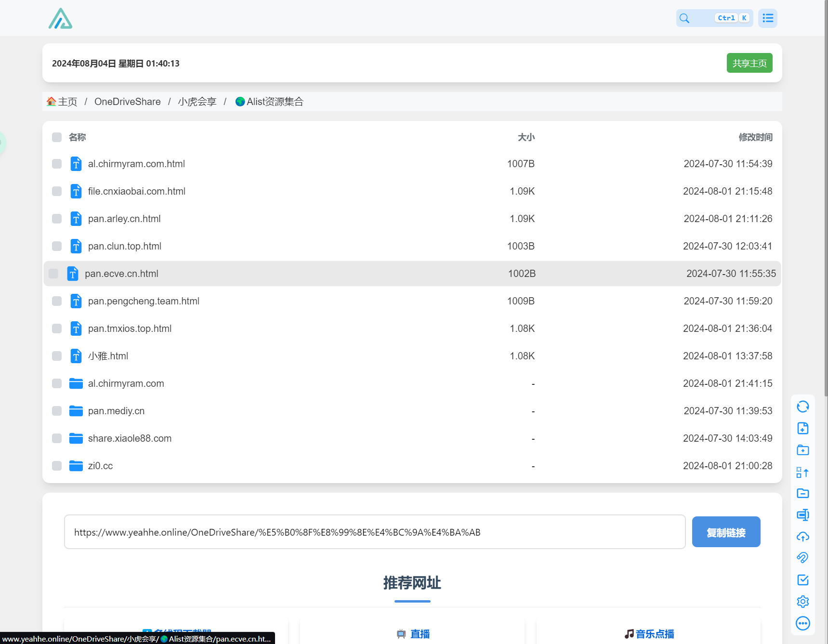This screenshot has width=828, height=644.
Task: Click the cloud upload icon
Action: click(803, 537)
